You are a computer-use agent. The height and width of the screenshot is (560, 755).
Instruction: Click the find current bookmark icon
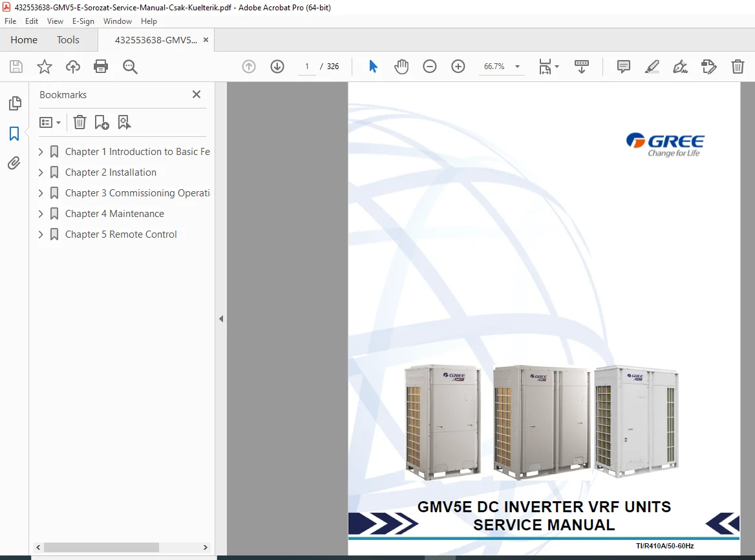[124, 122]
